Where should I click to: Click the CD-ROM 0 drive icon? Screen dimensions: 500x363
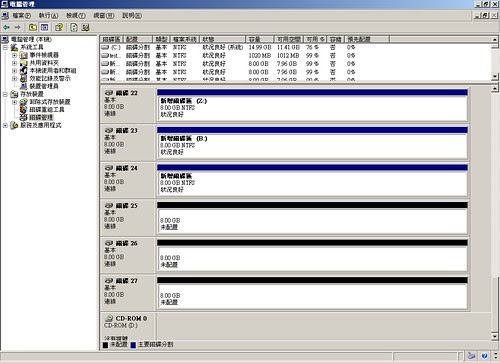point(109,318)
